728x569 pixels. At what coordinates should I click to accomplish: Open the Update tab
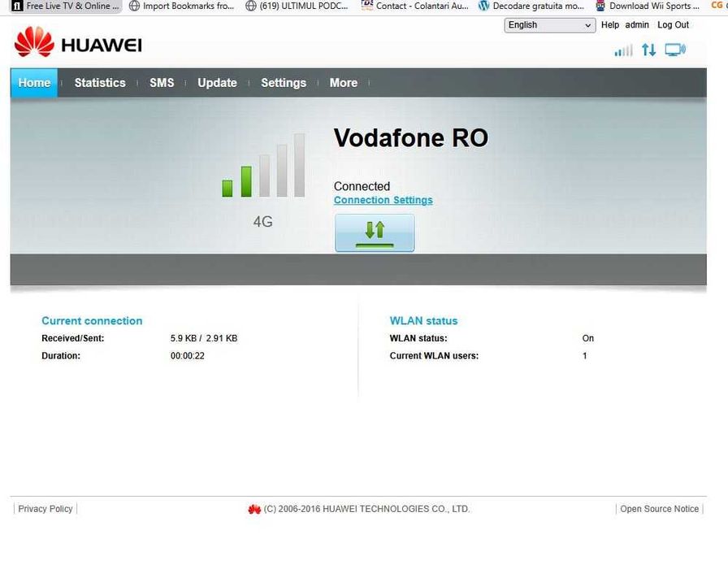pyautogui.click(x=217, y=83)
